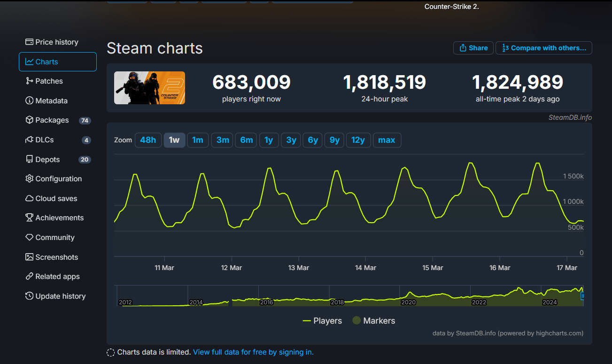Screen dimensions: 612x364
Task: Click the Packages count badge 74
Action: 85,121
